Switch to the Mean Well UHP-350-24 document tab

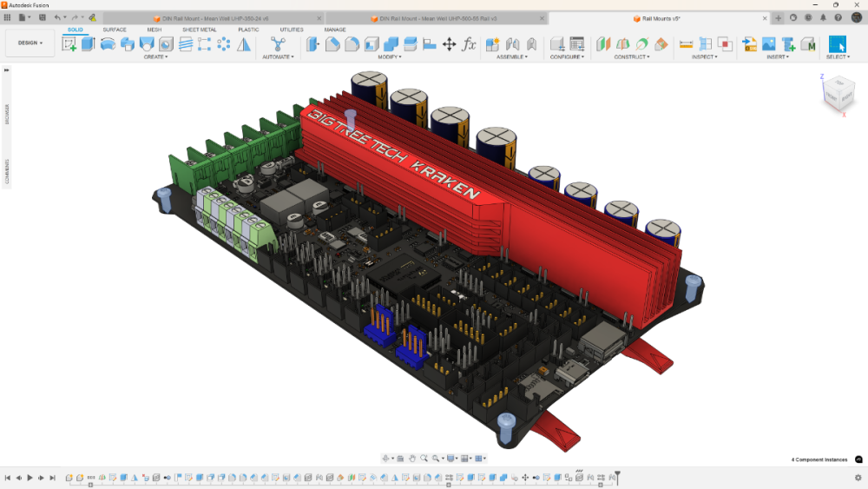coord(214,18)
